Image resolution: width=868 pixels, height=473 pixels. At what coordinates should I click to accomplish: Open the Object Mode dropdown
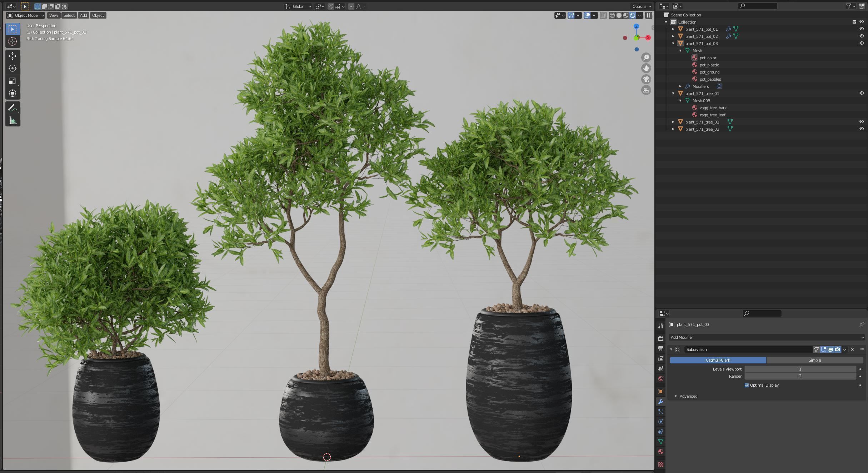tap(26, 15)
